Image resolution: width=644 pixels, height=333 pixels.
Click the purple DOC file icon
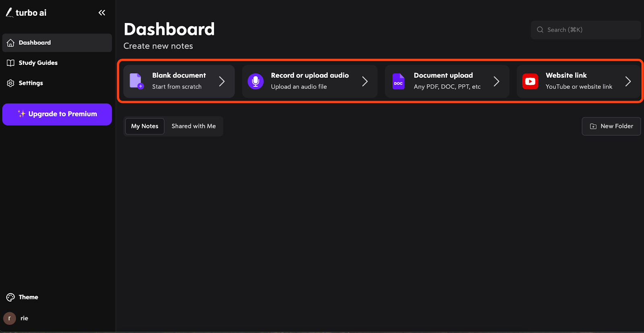click(x=398, y=81)
